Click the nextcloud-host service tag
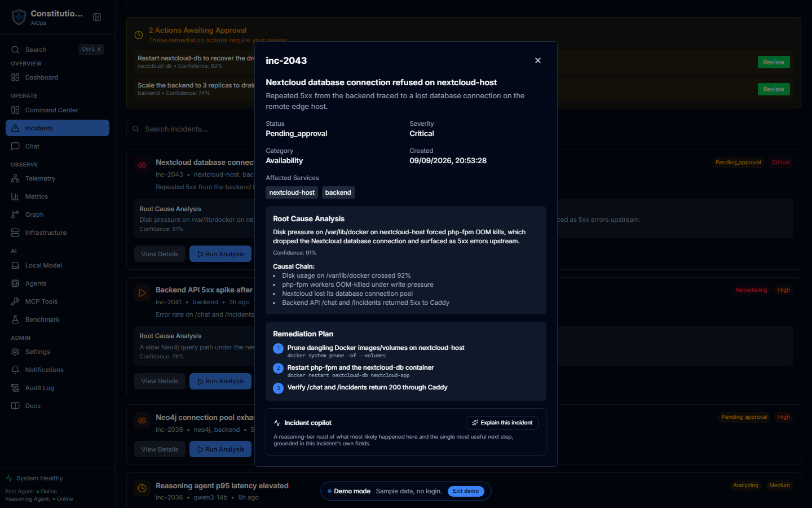This screenshot has height=508, width=812. [x=292, y=192]
